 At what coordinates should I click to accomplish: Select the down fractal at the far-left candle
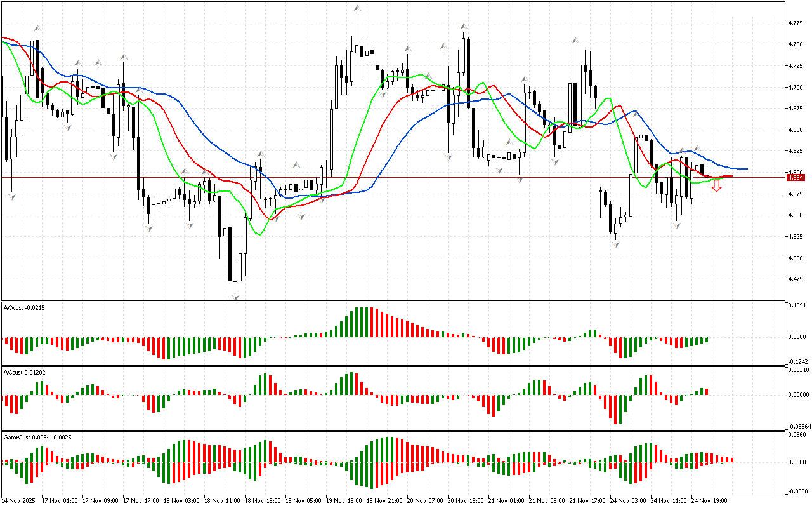pyautogui.click(x=11, y=197)
